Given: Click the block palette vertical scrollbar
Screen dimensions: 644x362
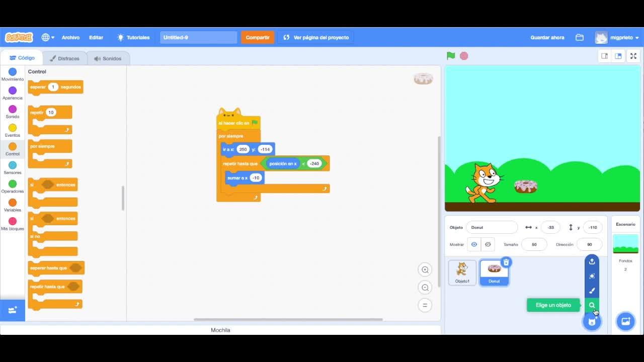Looking at the screenshot, I should tap(123, 198).
